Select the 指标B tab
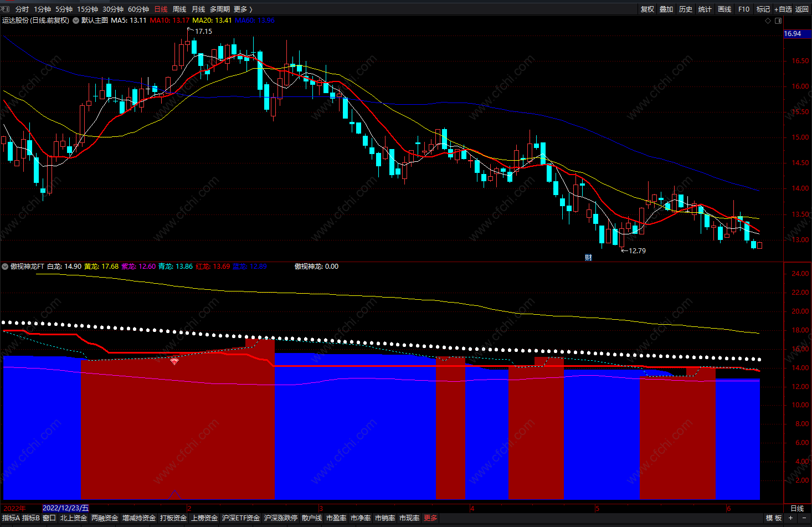This screenshot has height=527, width=812. pos(31,518)
